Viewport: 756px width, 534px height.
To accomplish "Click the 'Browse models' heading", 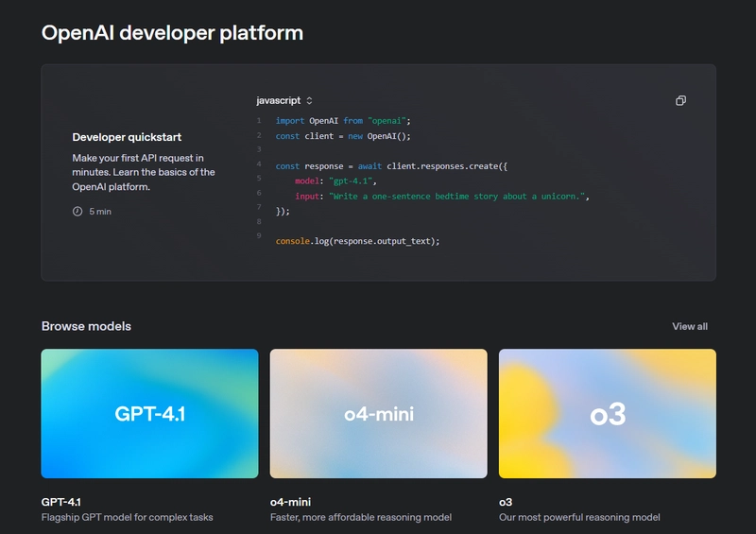I will point(86,327).
